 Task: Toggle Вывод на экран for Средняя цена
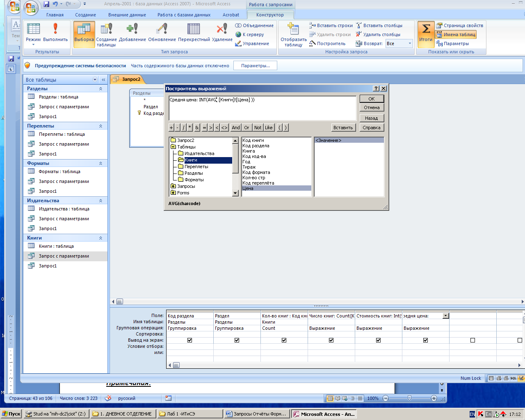pos(425,340)
